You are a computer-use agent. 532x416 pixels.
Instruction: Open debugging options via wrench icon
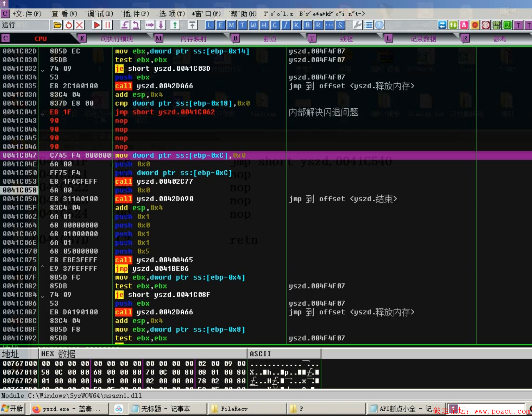(x=357, y=25)
